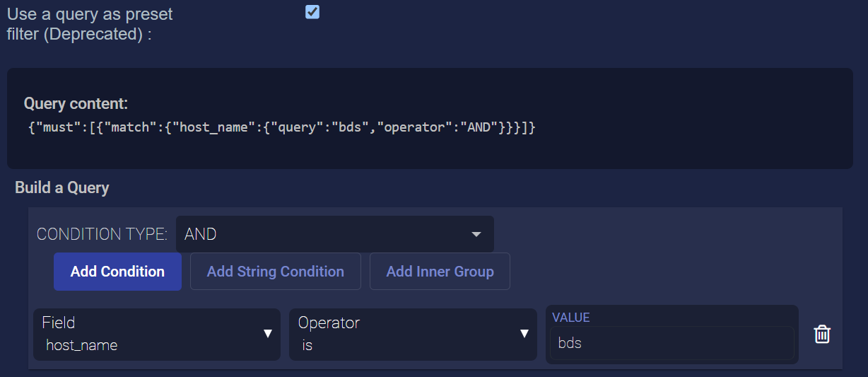Delete the host_name condition with trash icon
This screenshot has height=377, width=868.
pos(821,335)
